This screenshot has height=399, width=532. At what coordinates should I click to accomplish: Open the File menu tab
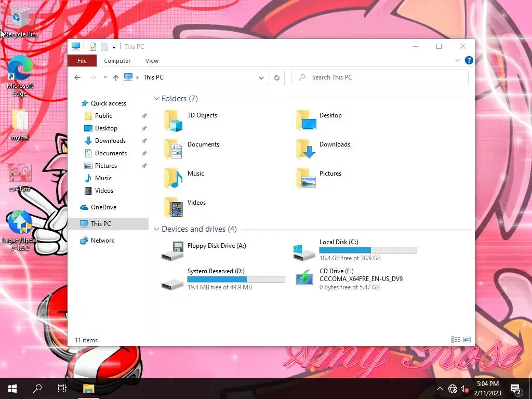point(82,61)
